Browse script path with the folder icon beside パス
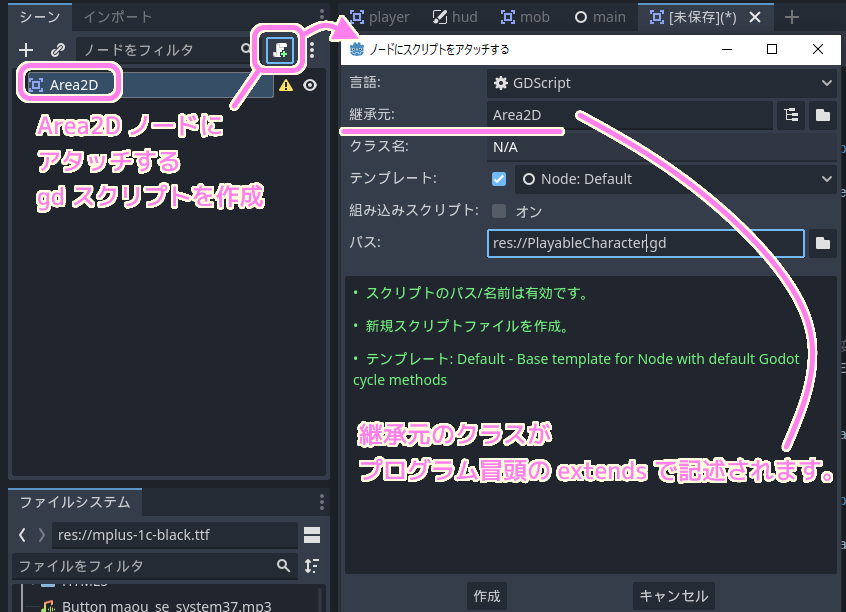 tap(824, 243)
